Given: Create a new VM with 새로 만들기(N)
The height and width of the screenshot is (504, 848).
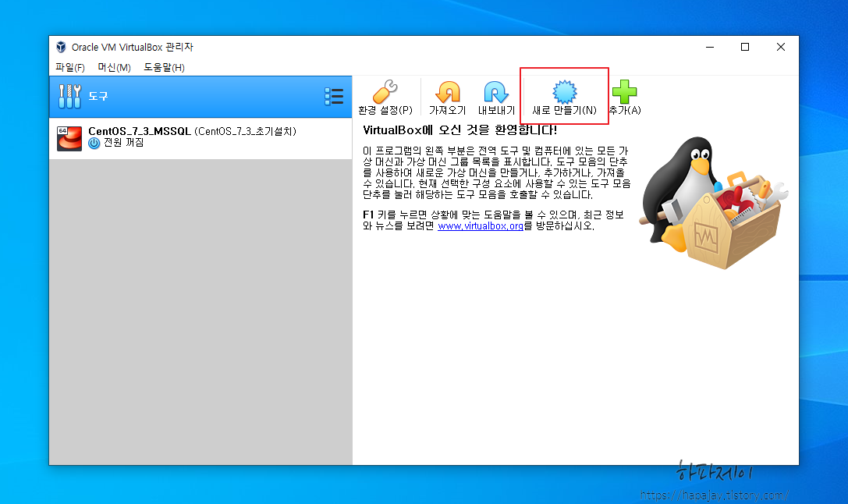Looking at the screenshot, I should tap(565, 98).
